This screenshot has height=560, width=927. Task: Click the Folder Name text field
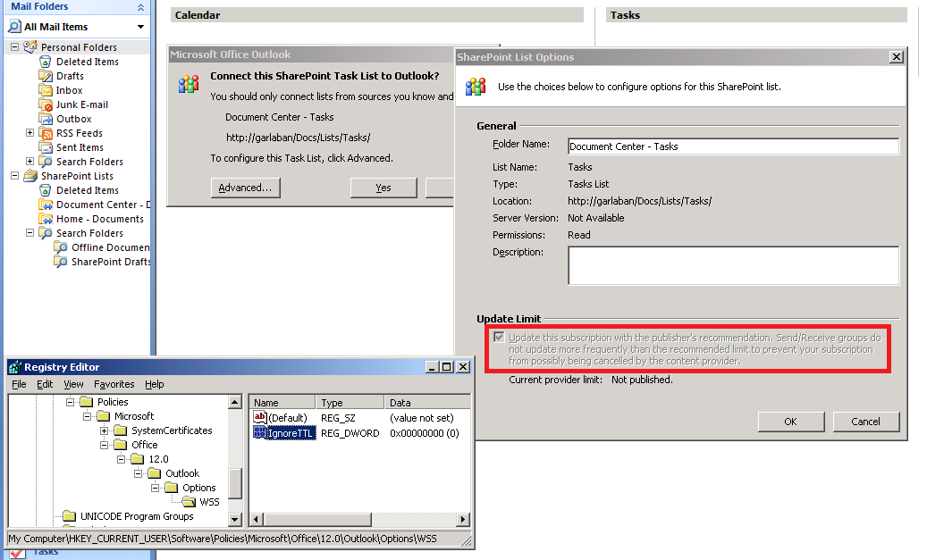(x=733, y=146)
